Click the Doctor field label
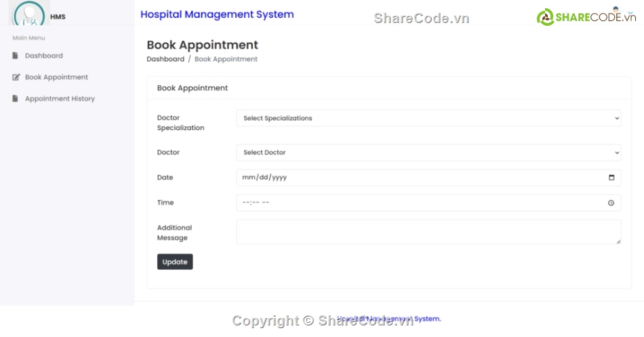644x337 pixels. [x=168, y=153]
